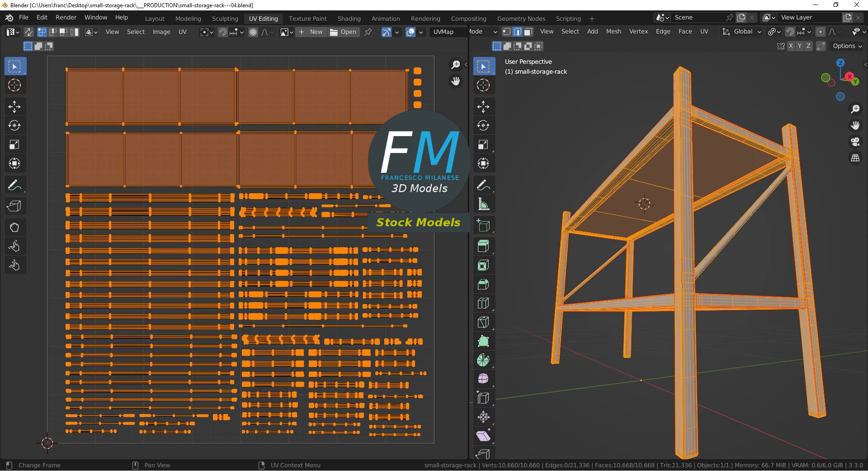Switch to the Texture Paint workspace tab
Viewport: 868px width, 471px height.
pos(307,19)
